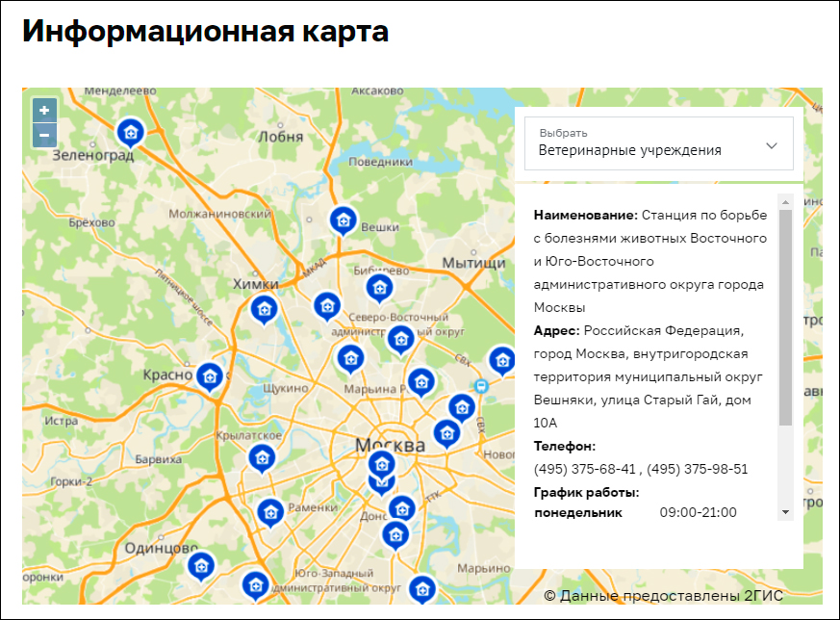The height and width of the screenshot is (620, 840).
Task: Click the info panel scrollbar thumb
Action: [785, 318]
